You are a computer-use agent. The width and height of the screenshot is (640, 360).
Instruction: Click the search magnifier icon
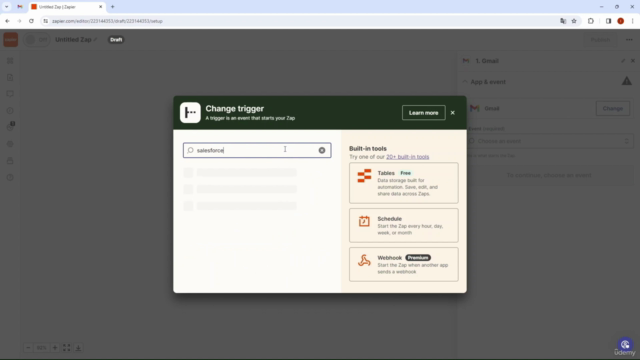[190, 150]
